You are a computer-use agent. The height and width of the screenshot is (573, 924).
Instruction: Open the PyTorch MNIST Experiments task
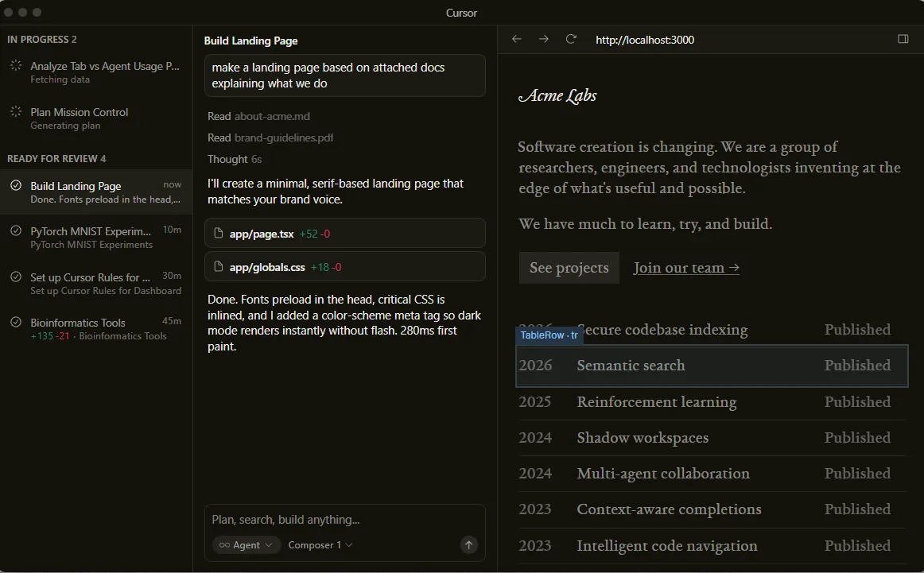point(96,238)
